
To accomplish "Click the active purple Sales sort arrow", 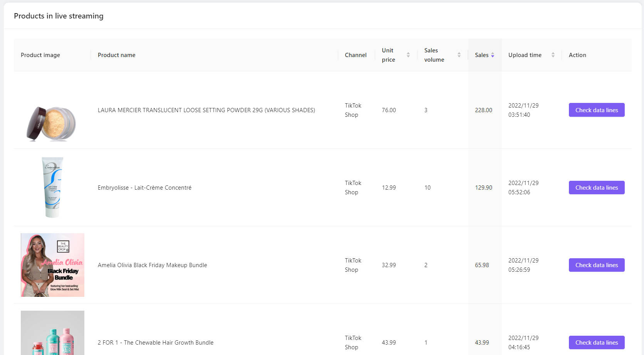I will click(493, 56).
